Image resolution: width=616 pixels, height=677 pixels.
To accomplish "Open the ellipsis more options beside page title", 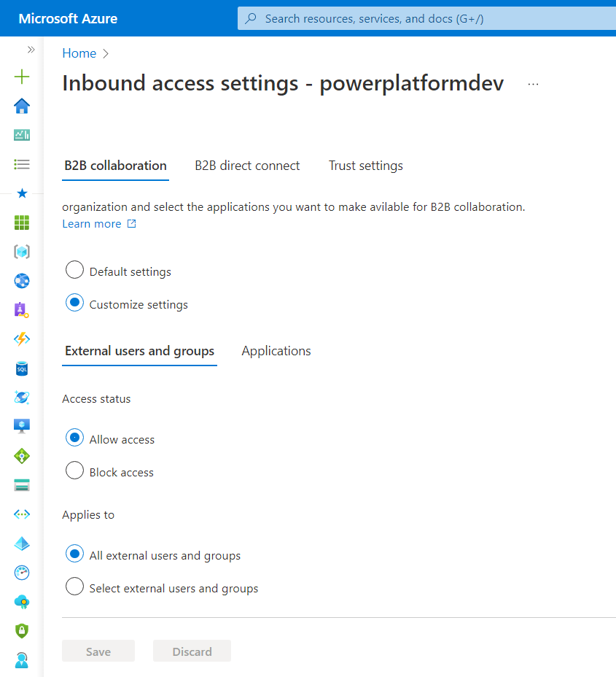I will pos(533,84).
